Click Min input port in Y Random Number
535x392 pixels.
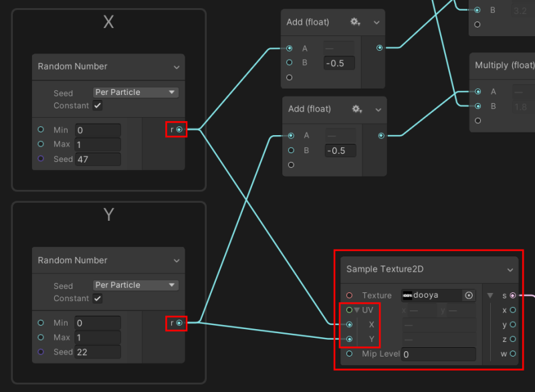41,322
